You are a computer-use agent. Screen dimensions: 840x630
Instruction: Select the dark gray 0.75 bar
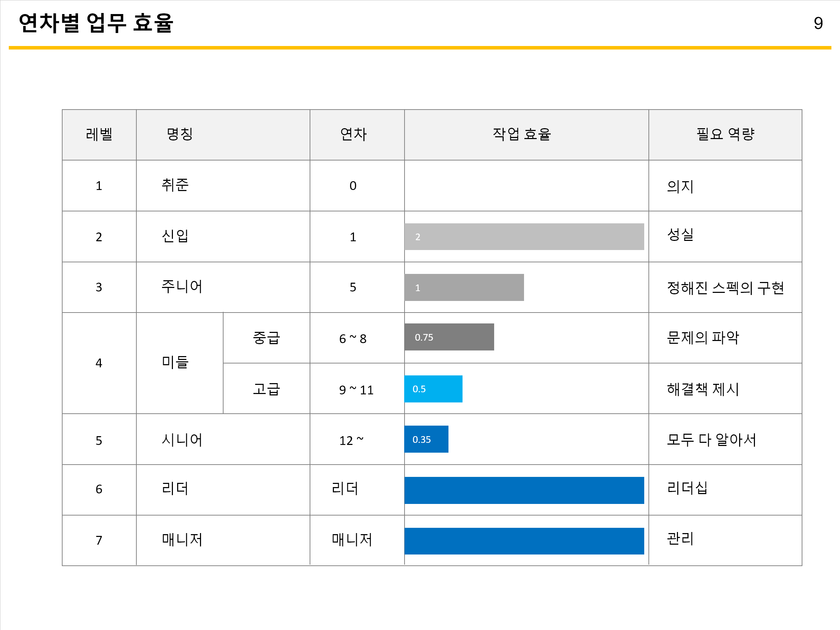tap(449, 337)
